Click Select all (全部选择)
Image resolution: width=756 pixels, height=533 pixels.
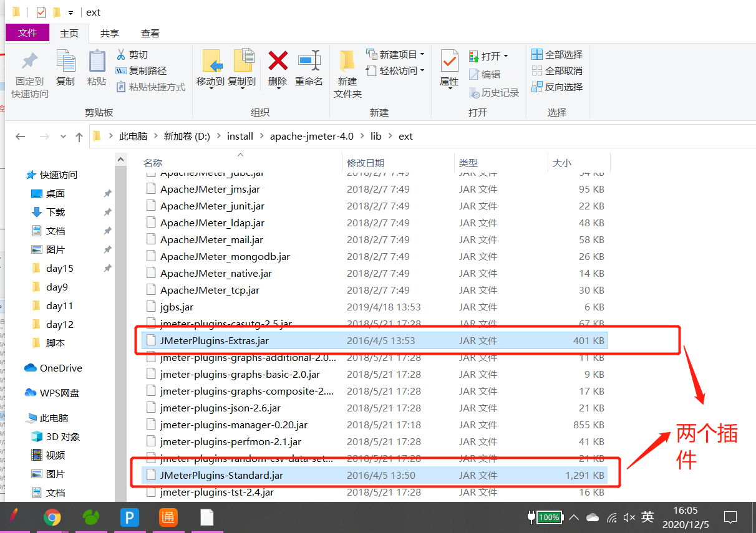coord(557,55)
